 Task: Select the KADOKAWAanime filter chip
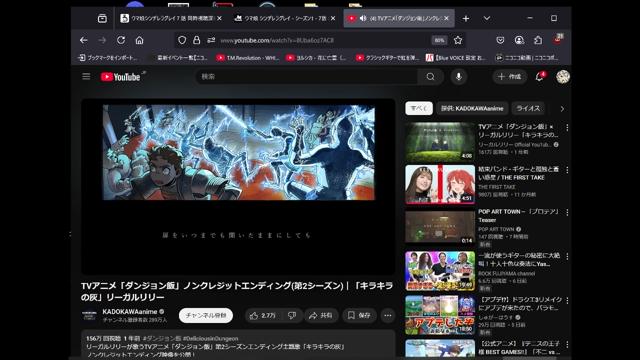click(472, 109)
